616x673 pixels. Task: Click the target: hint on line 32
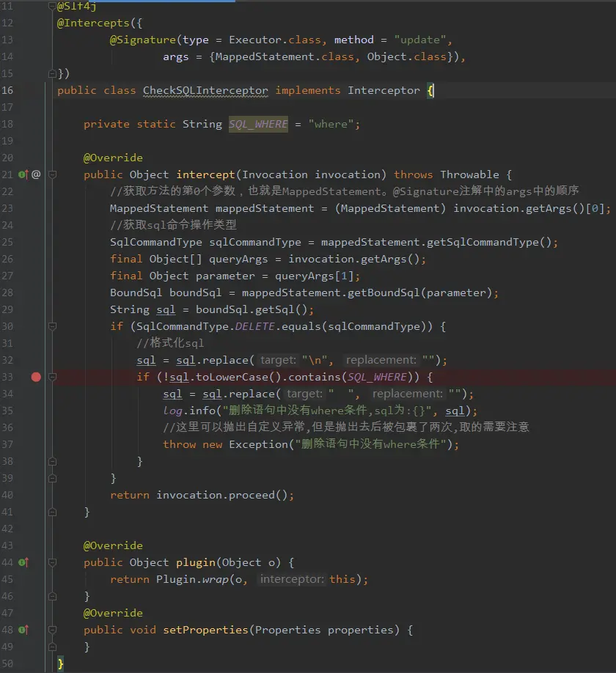coord(278,360)
